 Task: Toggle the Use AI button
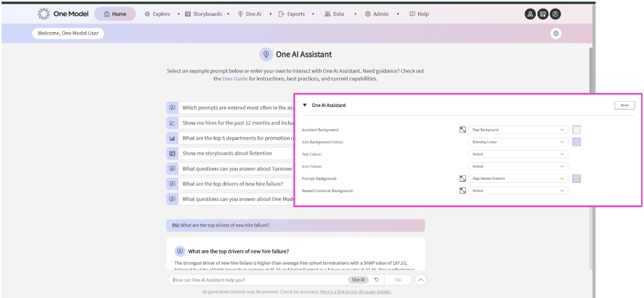coord(358,279)
